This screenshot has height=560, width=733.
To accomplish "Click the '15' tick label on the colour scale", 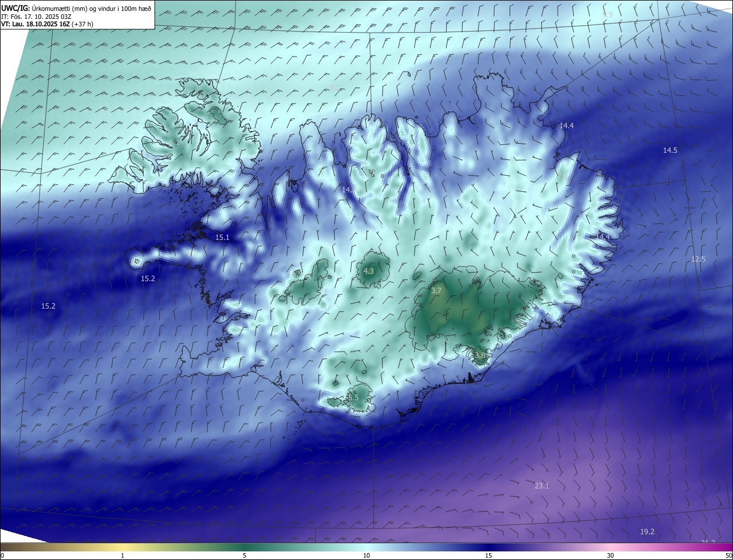I will 488,555.
